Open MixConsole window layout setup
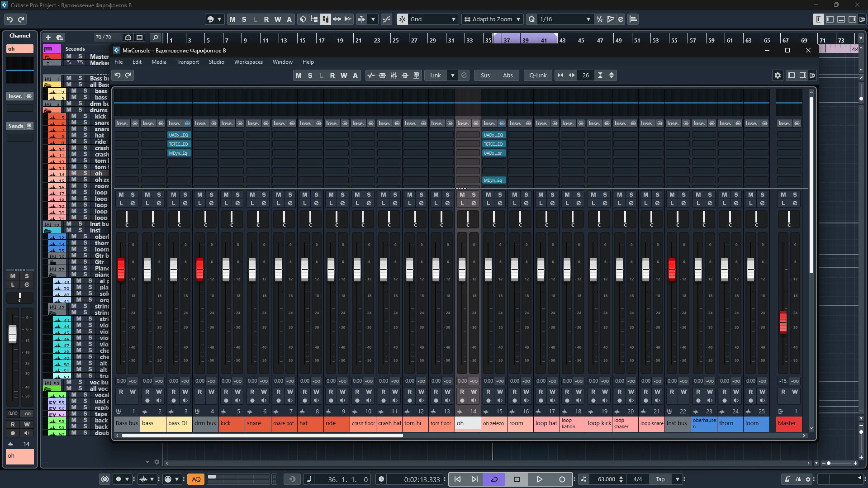Screen dimensions: 868x488 tap(813, 76)
